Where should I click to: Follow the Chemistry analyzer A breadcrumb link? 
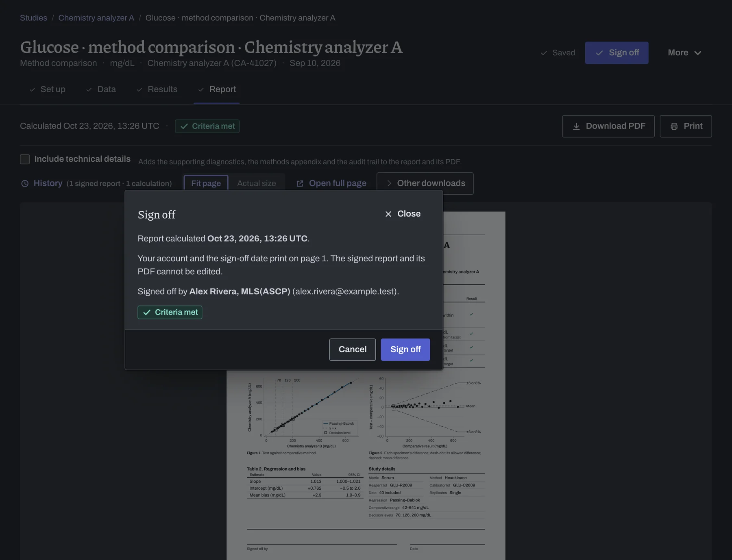click(96, 18)
